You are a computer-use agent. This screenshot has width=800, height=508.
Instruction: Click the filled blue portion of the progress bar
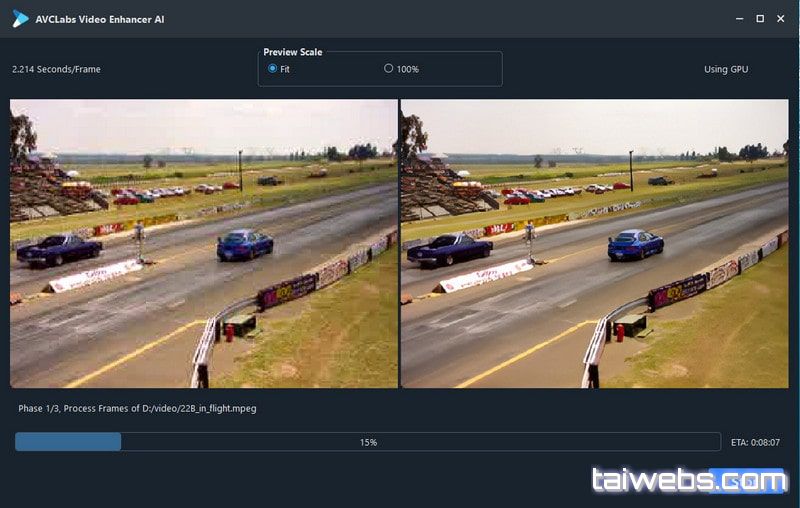click(x=68, y=441)
